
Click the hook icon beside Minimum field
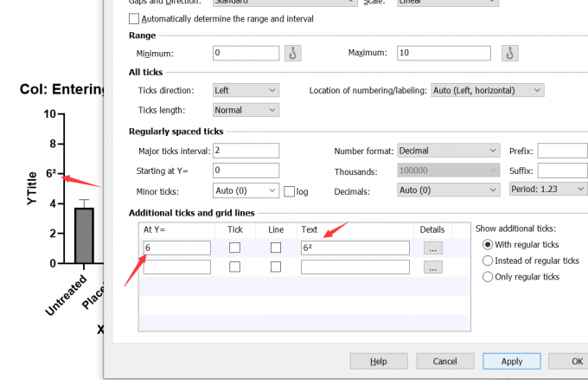point(293,53)
